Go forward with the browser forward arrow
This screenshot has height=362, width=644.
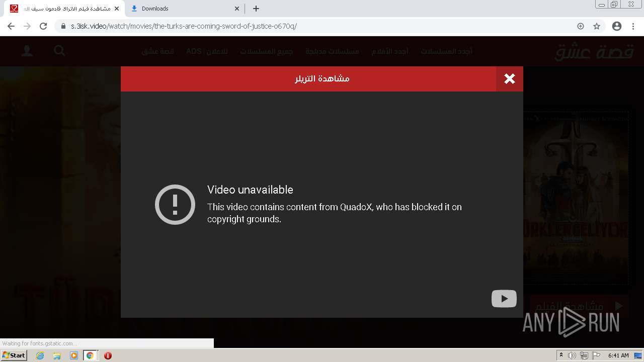[27, 26]
